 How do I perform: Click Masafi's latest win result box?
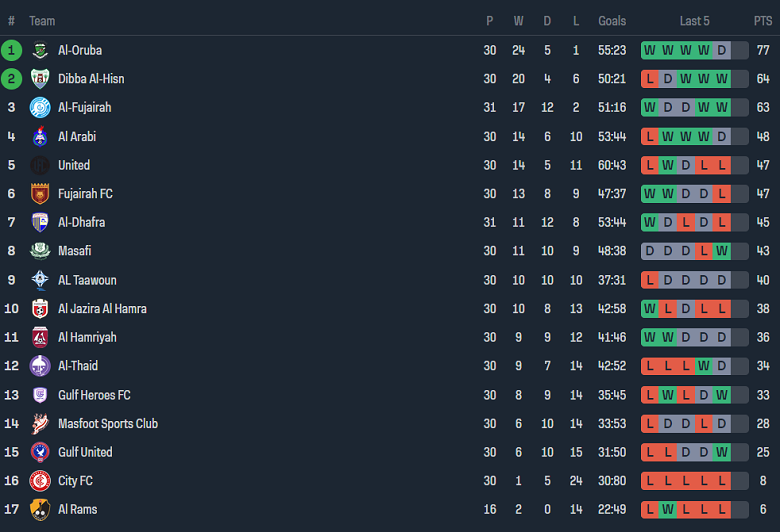click(x=722, y=251)
